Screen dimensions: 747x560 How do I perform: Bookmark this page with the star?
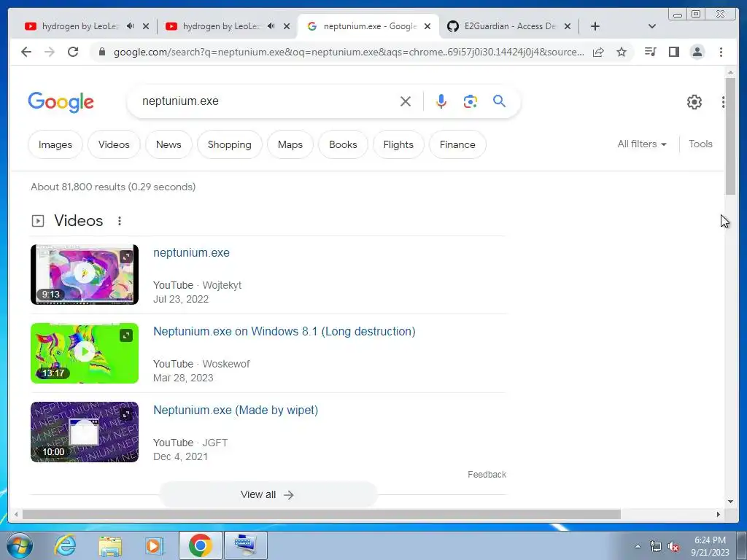point(622,52)
